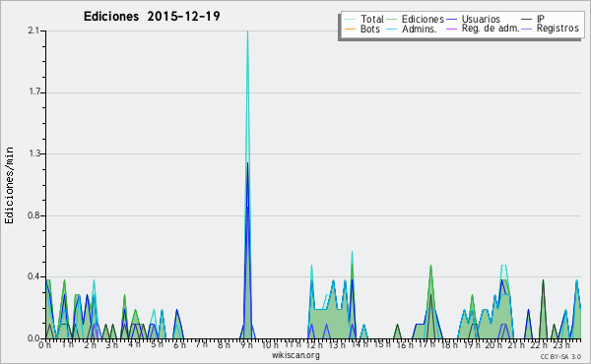Click the '20 h' x-axis label
Viewport: 591px width, 364px height.
pos(493,344)
